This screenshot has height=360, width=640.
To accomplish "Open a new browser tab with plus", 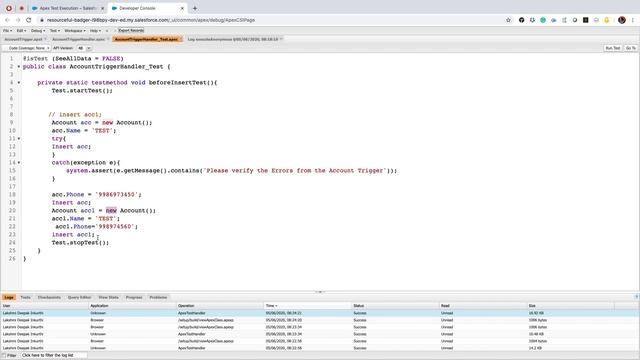I will click(x=195, y=8).
